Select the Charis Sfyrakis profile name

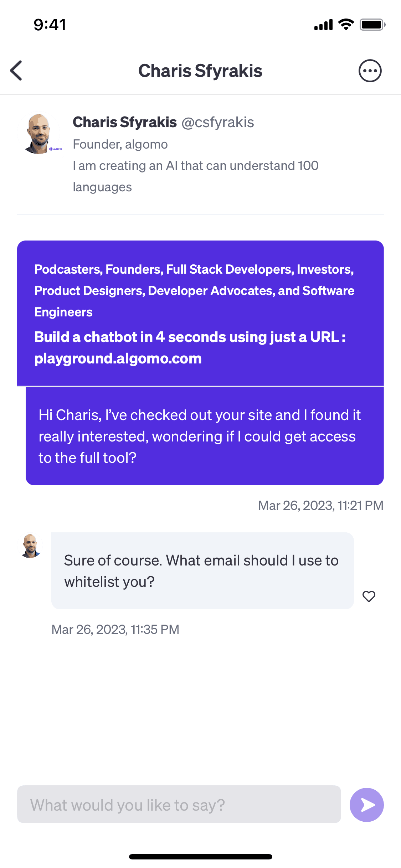click(x=125, y=122)
